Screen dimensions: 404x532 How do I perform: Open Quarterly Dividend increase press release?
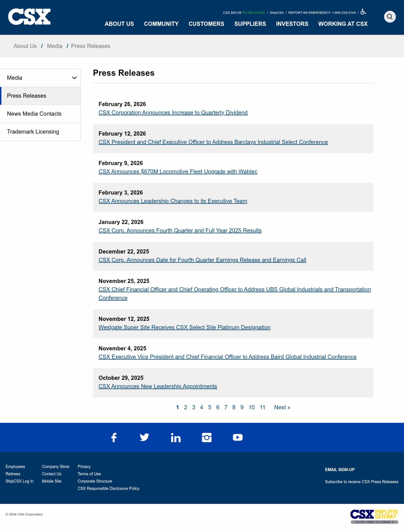pyautogui.click(x=173, y=113)
